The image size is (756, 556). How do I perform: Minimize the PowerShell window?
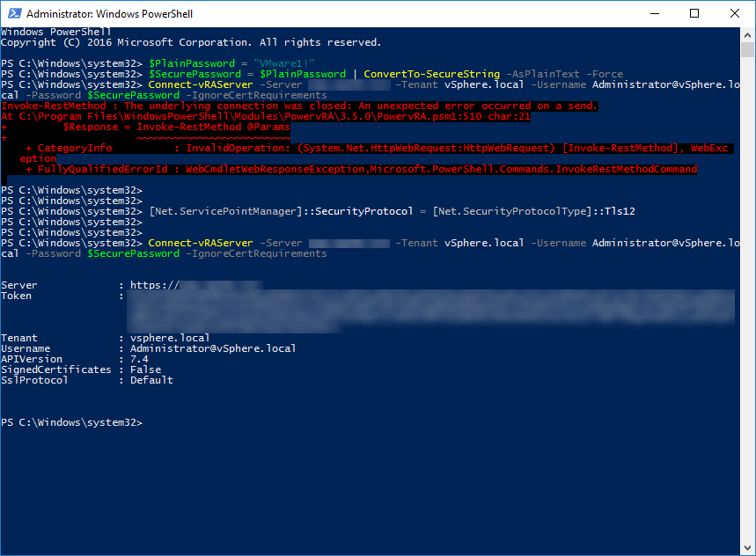tap(654, 14)
